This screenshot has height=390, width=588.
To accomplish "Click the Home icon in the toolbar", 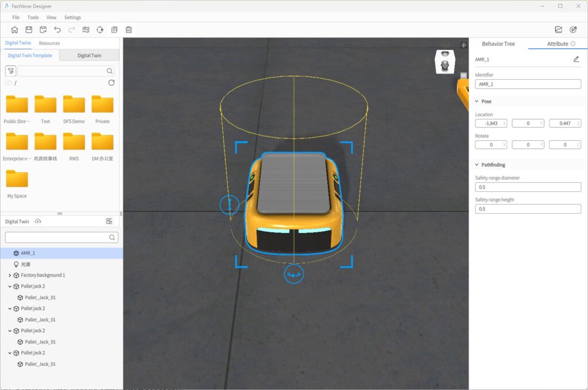I will pos(14,30).
